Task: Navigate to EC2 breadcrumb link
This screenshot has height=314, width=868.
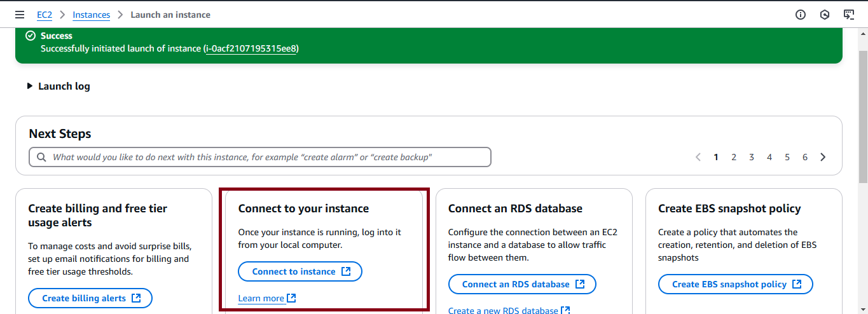Action: 45,15
